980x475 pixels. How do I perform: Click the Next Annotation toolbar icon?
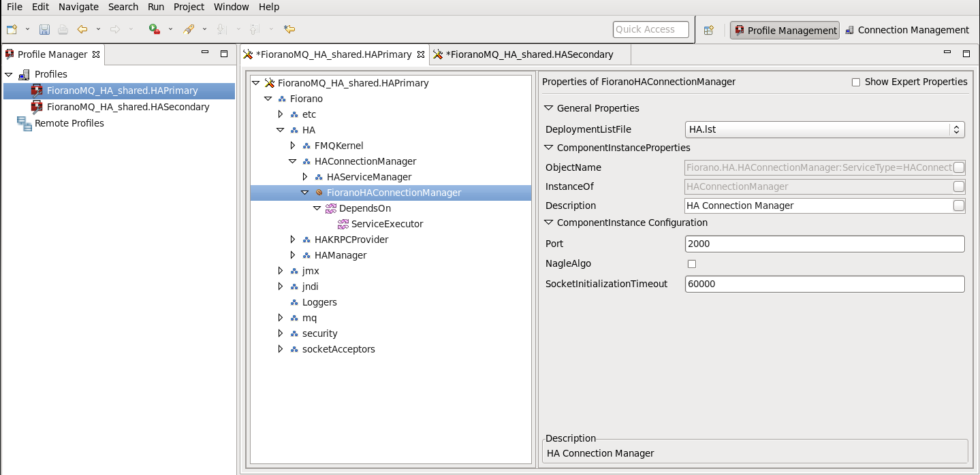(221, 29)
